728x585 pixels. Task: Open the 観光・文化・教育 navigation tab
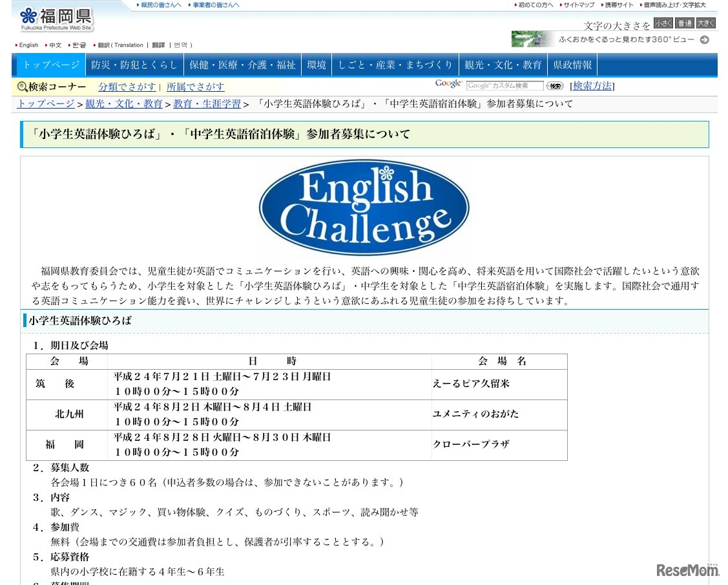pos(503,64)
